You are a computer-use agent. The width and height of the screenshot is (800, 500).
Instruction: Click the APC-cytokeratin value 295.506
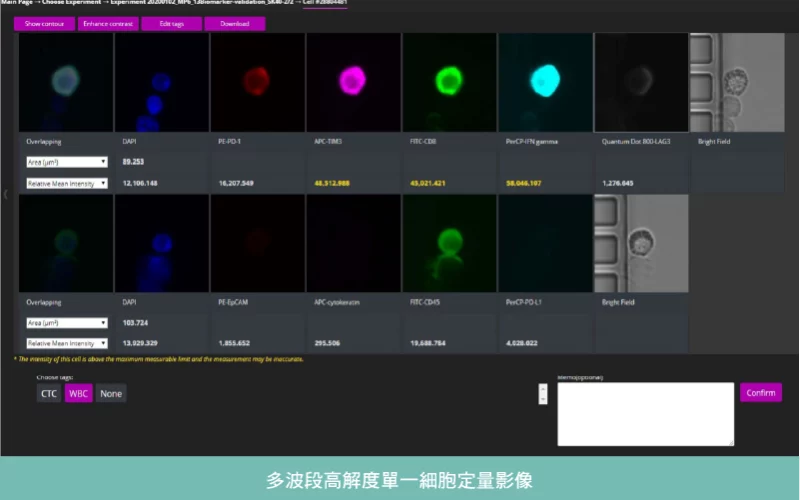pos(327,343)
